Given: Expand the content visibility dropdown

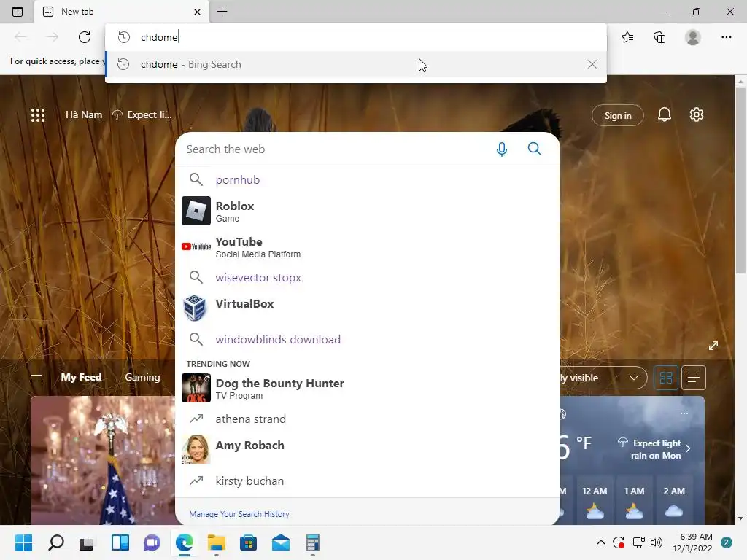Looking at the screenshot, I should (603, 378).
